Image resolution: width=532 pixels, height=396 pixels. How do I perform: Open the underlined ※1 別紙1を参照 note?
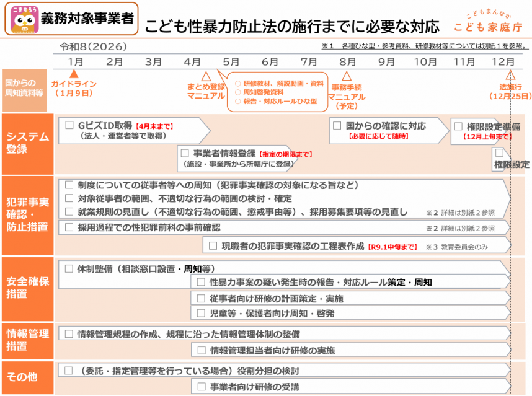pos(425,46)
